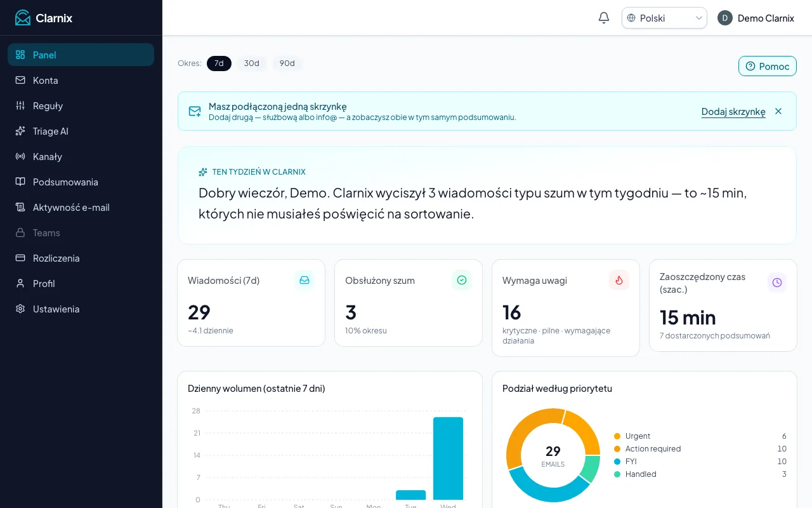Open Aktywność e-mail page

(x=81, y=207)
